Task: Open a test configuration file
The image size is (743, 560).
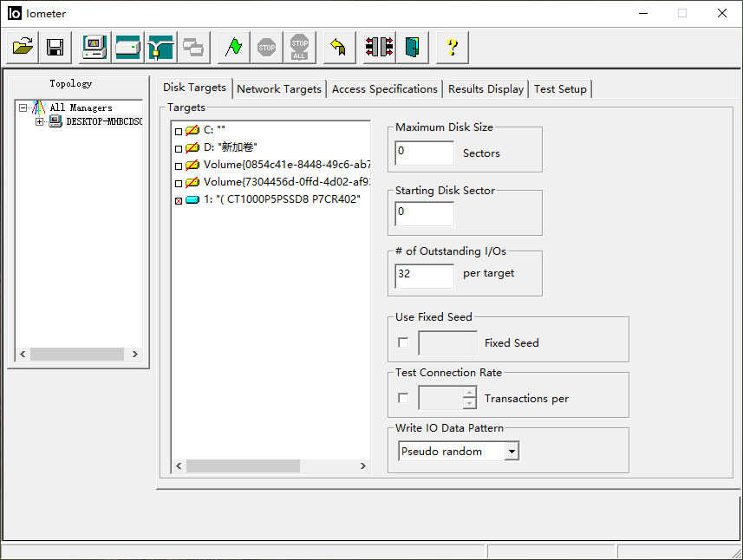Action: (23, 47)
